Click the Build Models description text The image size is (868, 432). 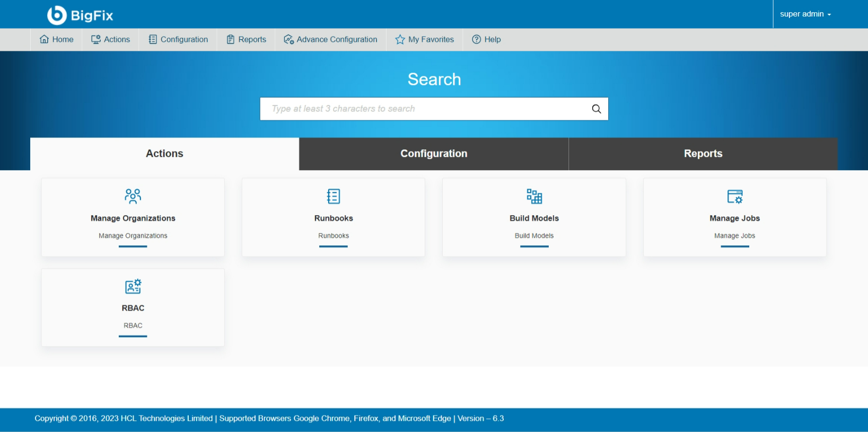click(x=534, y=236)
